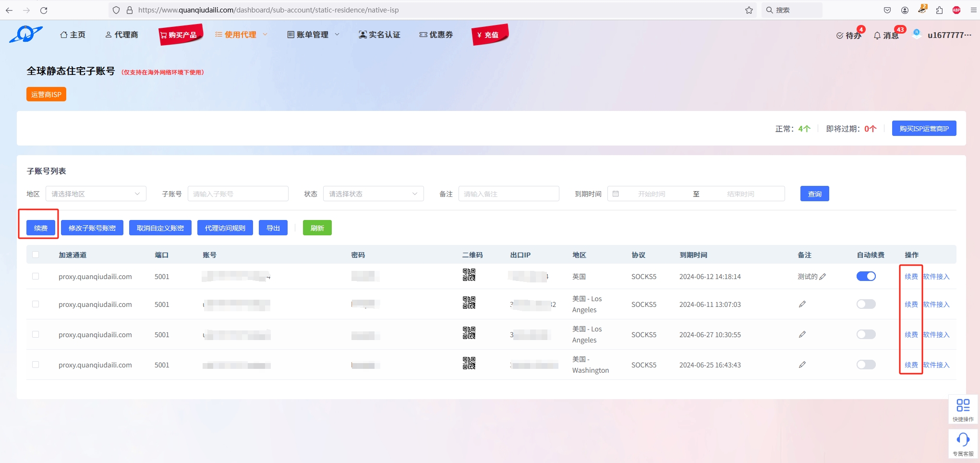Click the 子账号 input field
This screenshot has height=463, width=980.
(238, 194)
